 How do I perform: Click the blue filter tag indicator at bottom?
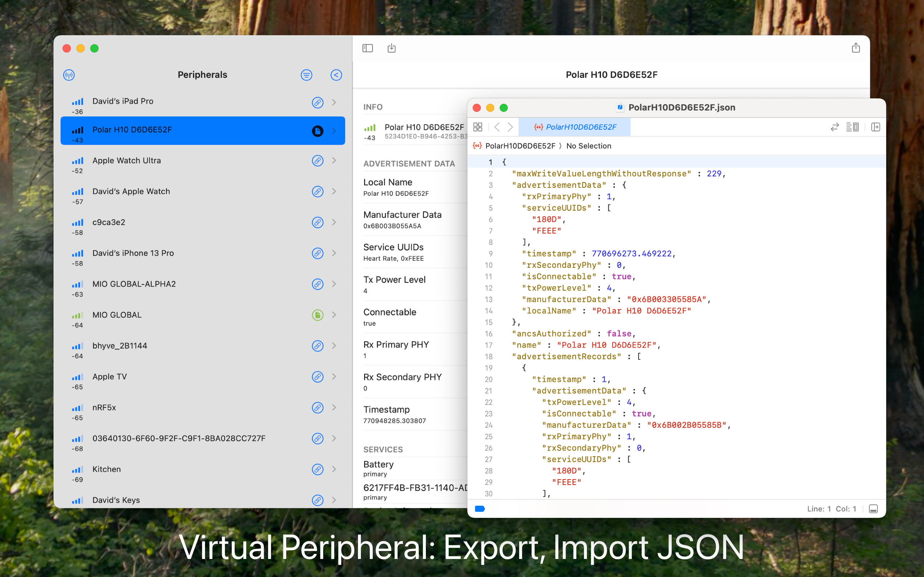(x=480, y=509)
